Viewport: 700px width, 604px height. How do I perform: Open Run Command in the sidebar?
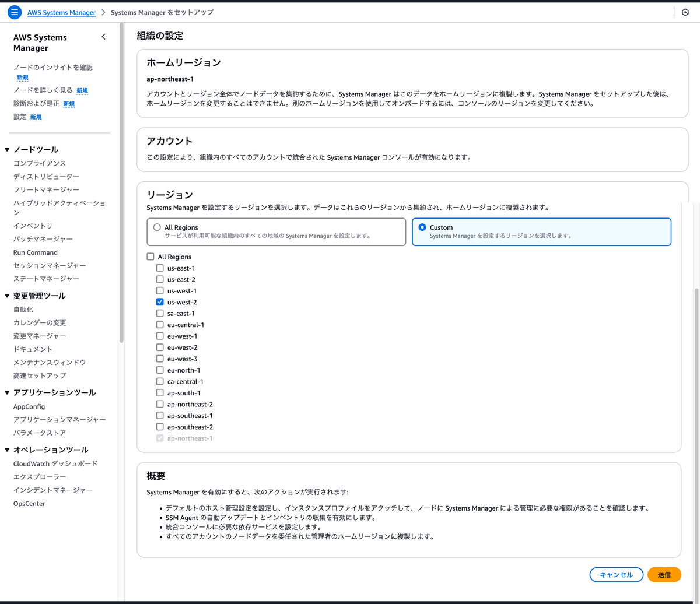coord(36,252)
